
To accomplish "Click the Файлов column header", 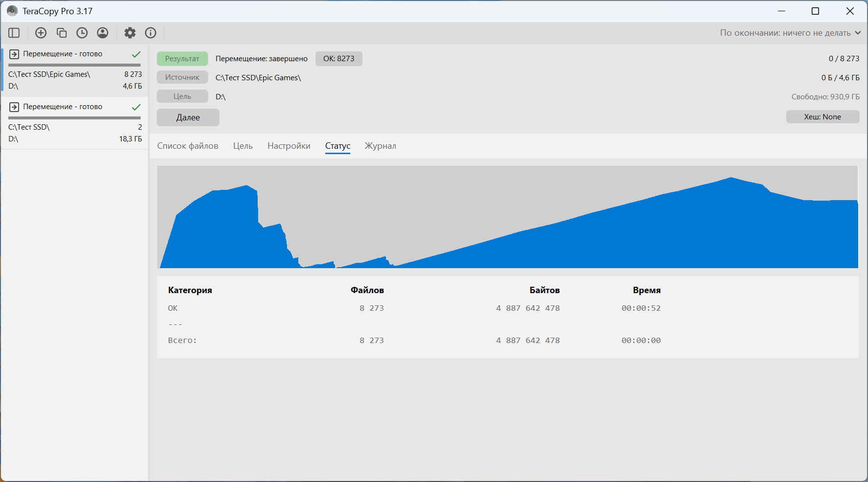I will click(x=367, y=290).
